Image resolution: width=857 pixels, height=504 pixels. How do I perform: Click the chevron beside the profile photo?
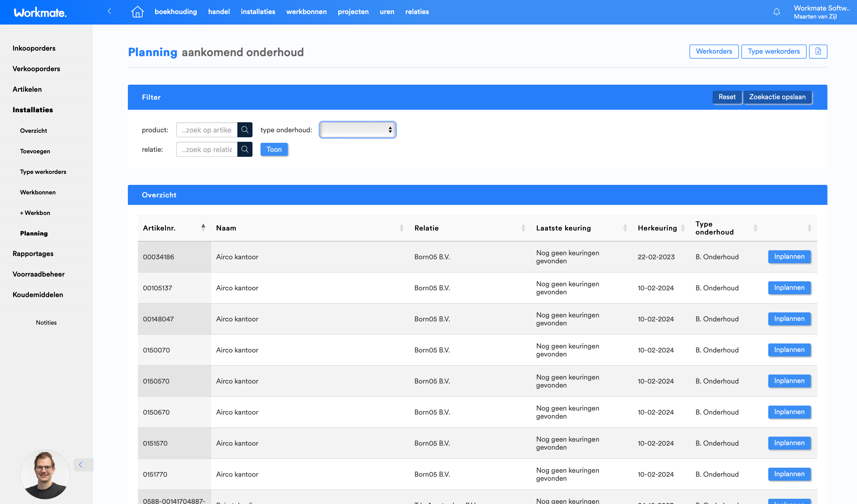[x=81, y=465]
